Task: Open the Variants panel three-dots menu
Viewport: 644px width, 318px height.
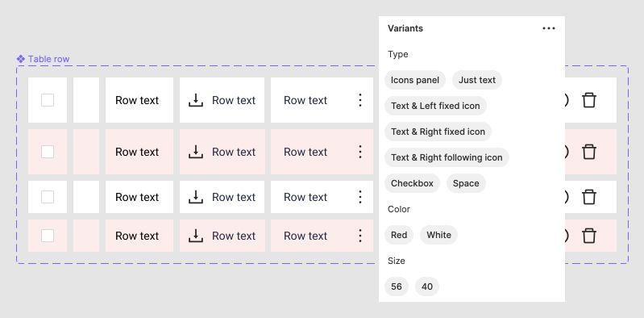Action: pyautogui.click(x=549, y=28)
